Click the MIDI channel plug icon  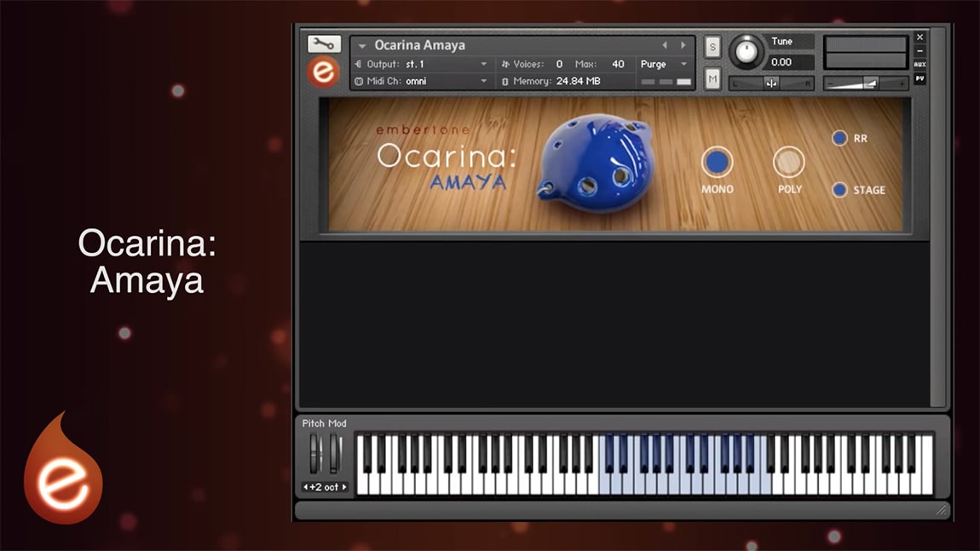(359, 81)
